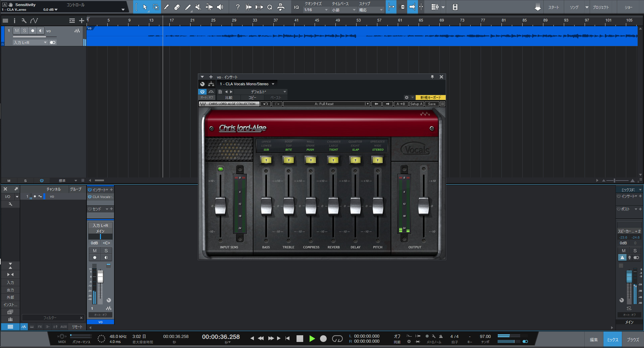Click the Waves next preset arrow
Image resolution: width=644 pixels, height=348 pixels.
click(387, 104)
